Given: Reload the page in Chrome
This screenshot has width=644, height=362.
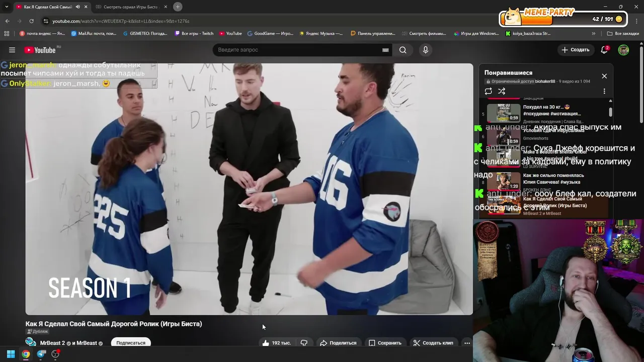Looking at the screenshot, I should point(31,21).
